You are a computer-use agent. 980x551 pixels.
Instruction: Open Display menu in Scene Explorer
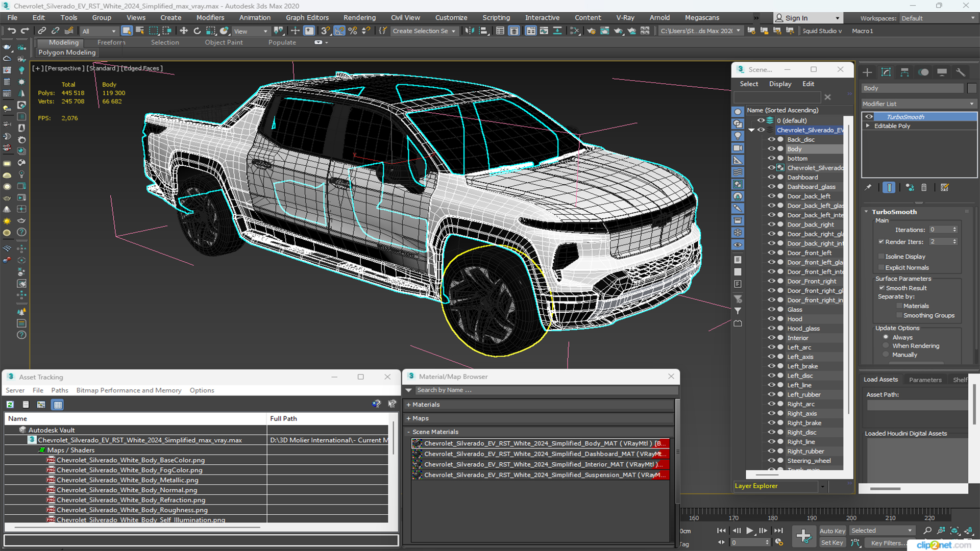780,84
